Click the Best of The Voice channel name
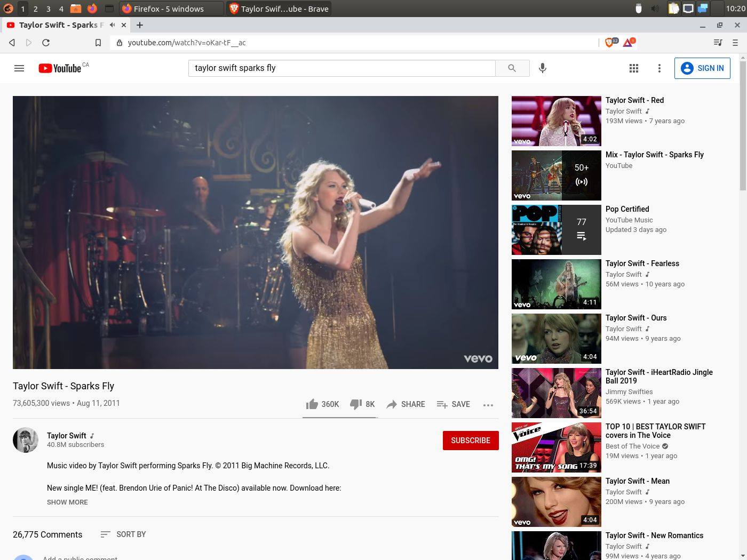The height and width of the screenshot is (560, 747). (632, 446)
